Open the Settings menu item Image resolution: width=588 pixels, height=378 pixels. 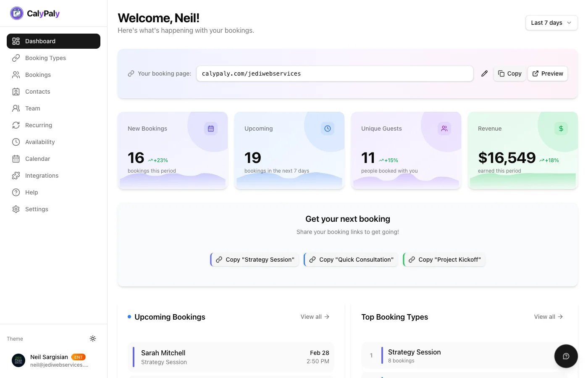[37, 209]
